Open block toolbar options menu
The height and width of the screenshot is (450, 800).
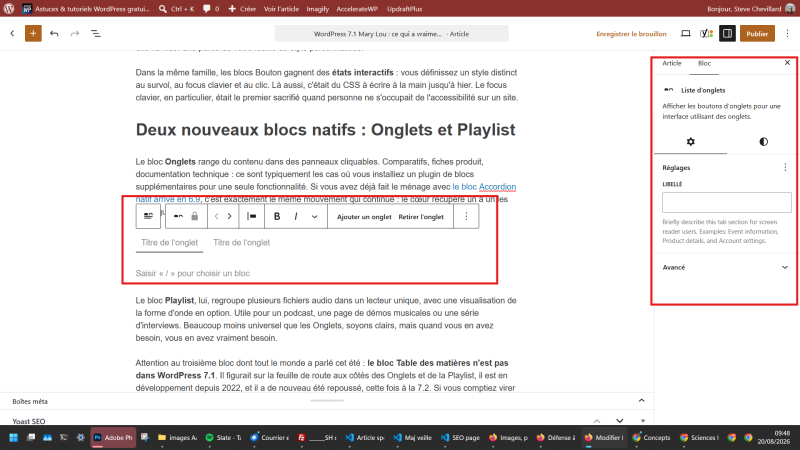[466, 216]
